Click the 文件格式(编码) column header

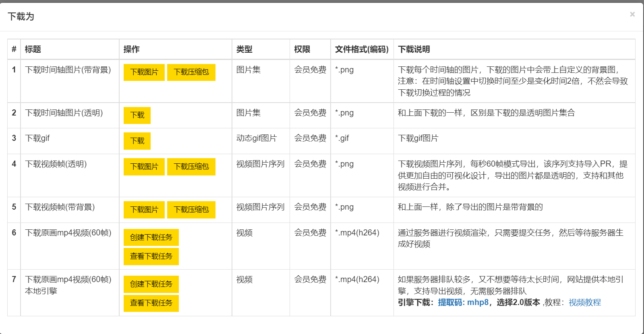coord(362,49)
